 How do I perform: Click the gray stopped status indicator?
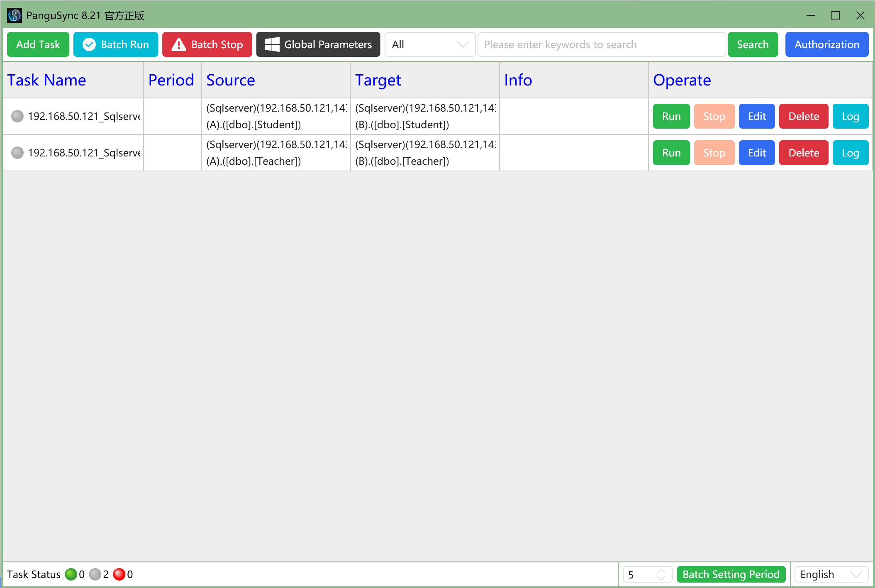click(x=95, y=574)
